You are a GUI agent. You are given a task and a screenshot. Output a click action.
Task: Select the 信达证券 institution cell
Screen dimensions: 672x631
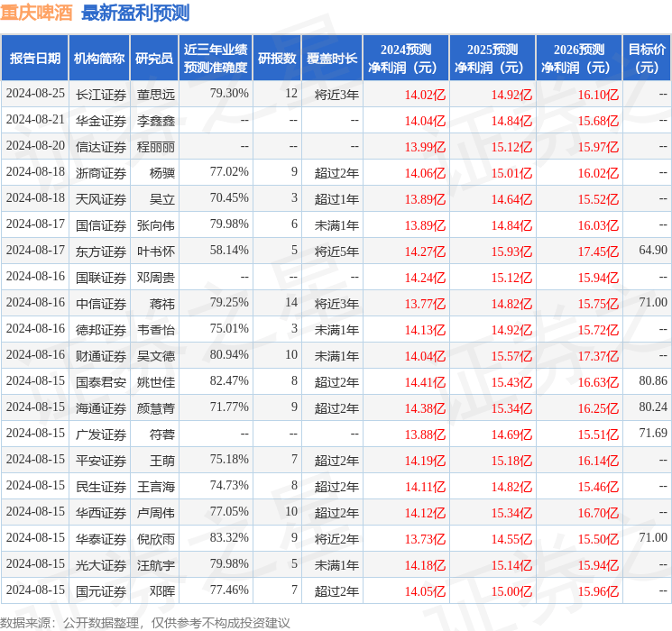[x=101, y=147]
